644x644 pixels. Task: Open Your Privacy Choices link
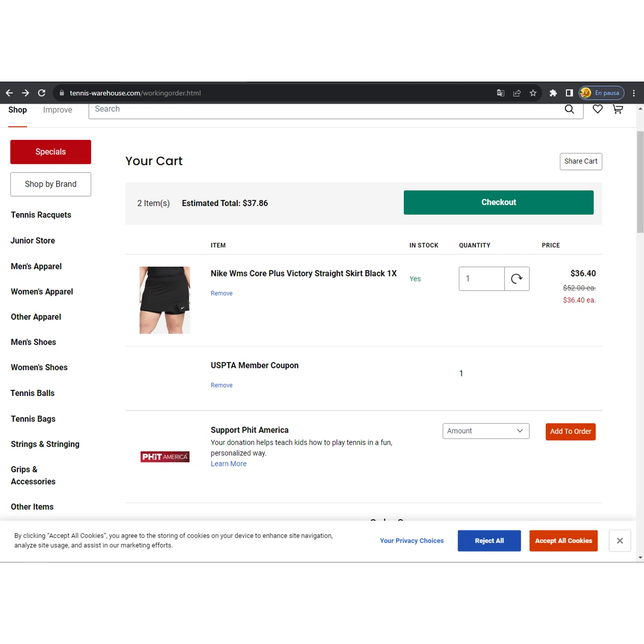point(412,541)
